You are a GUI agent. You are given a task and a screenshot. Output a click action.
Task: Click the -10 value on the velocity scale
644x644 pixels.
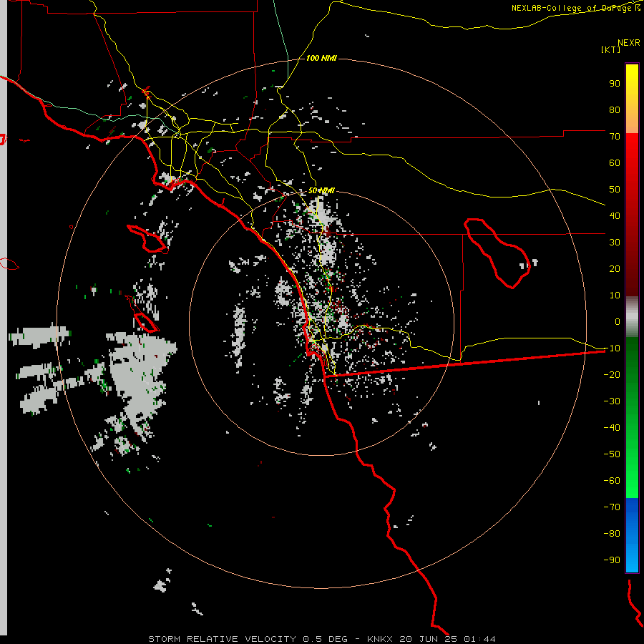(612, 348)
